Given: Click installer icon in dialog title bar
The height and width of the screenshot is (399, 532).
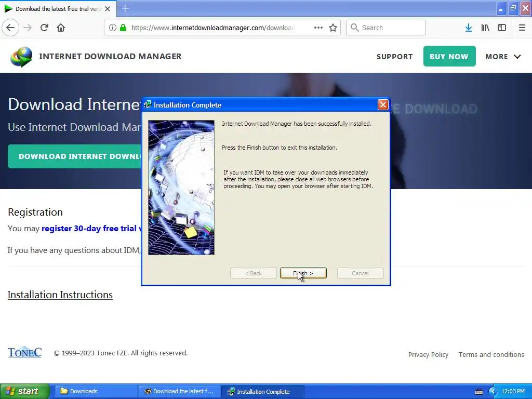Looking at the screenshot, I should (x=147, y=105).
